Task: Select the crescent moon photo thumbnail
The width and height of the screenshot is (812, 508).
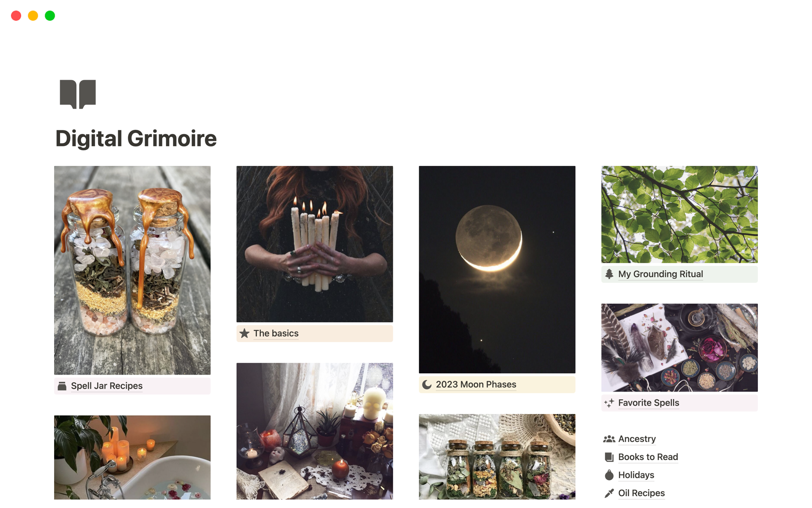Action: [497, 270]
